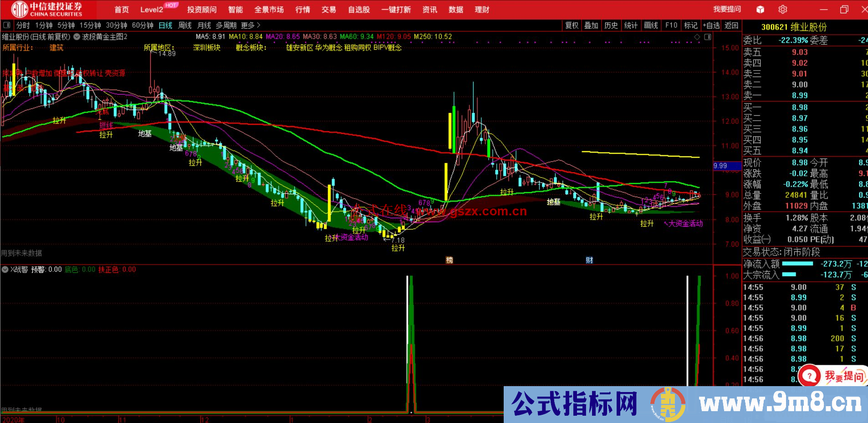Open the 复权 adjustment options
This screenshot has width=868, height=423.
pos(572,25)
